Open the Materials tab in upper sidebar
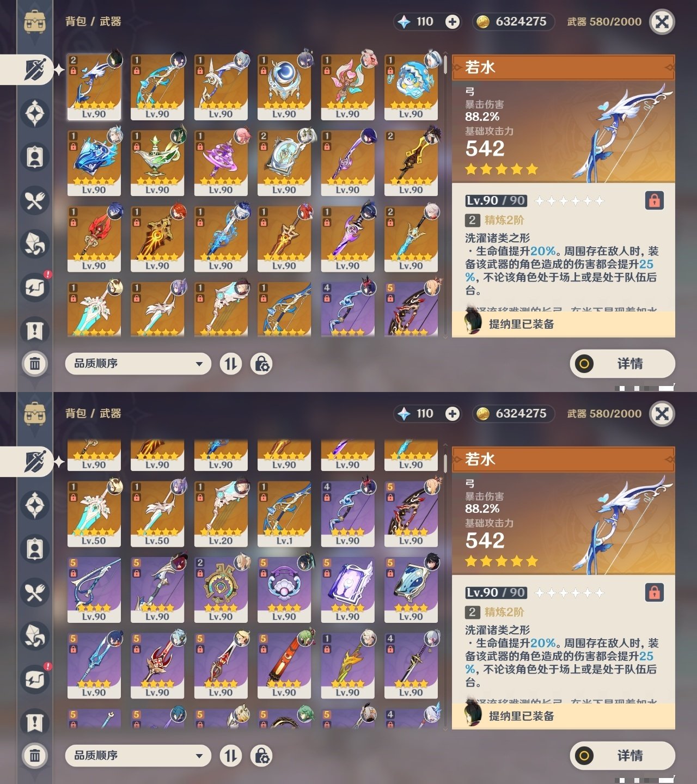Viewport: 697px width, 784px height. click(35, 244)
